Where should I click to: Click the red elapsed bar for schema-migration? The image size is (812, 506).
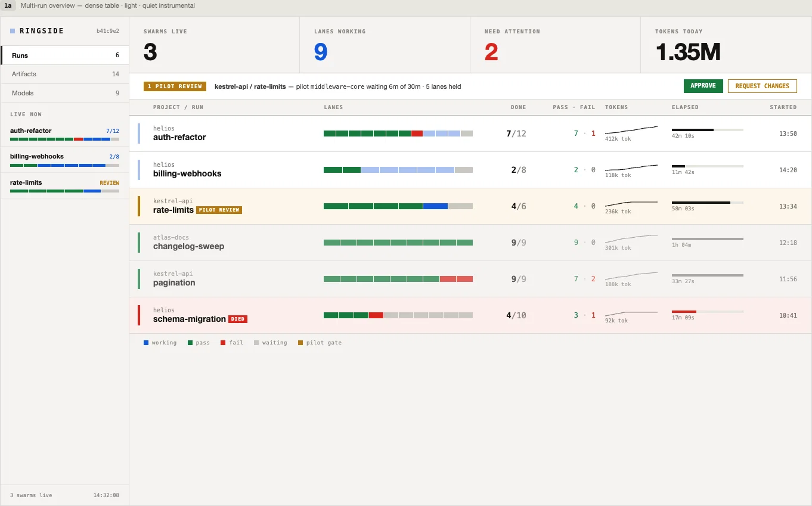click(684, 311)
